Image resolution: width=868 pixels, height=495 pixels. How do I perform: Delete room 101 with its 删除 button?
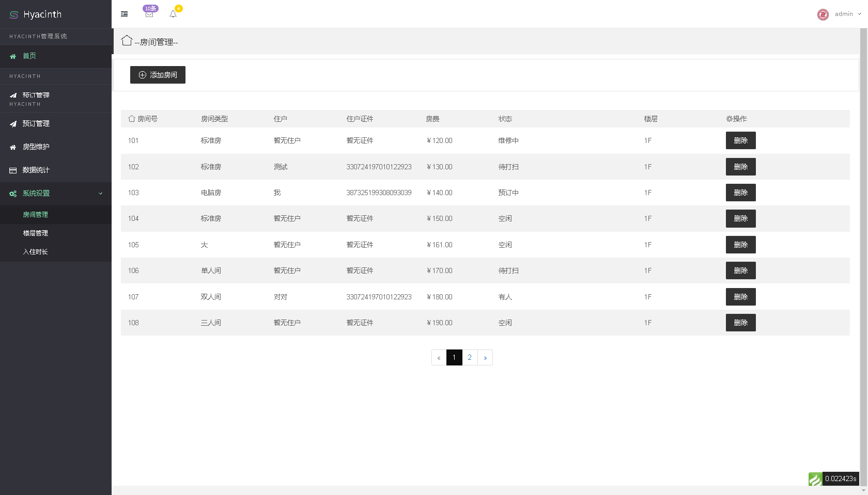point(740,140)
